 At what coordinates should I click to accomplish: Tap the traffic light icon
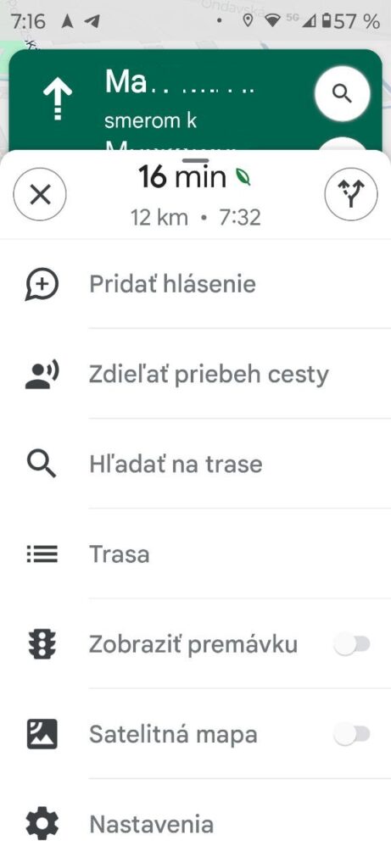tap(42, 644)
